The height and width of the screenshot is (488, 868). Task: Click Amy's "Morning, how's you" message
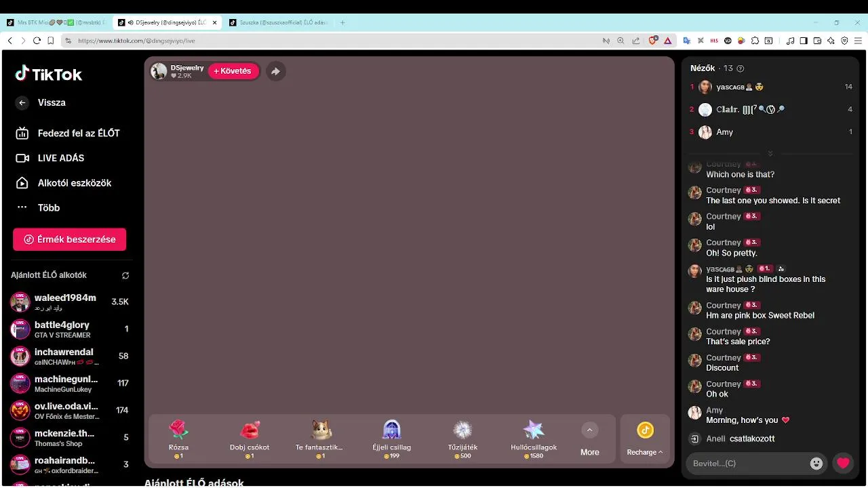pyautogui.click(x=747, y=420)
